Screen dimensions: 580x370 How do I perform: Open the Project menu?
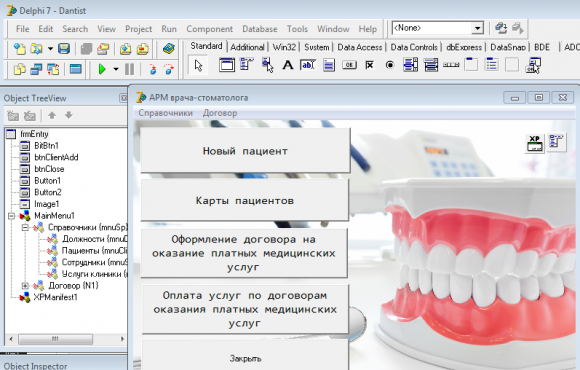tap(138, 29)
